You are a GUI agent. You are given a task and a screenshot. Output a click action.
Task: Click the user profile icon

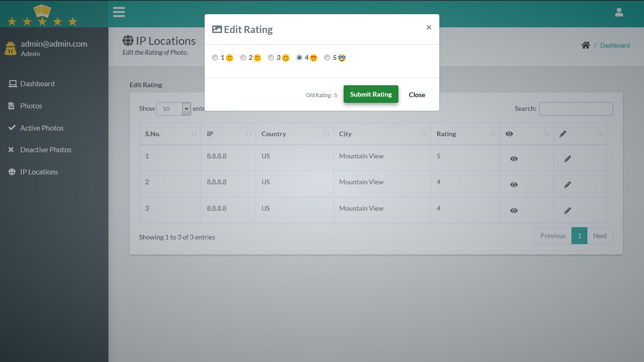coord(619,12)
